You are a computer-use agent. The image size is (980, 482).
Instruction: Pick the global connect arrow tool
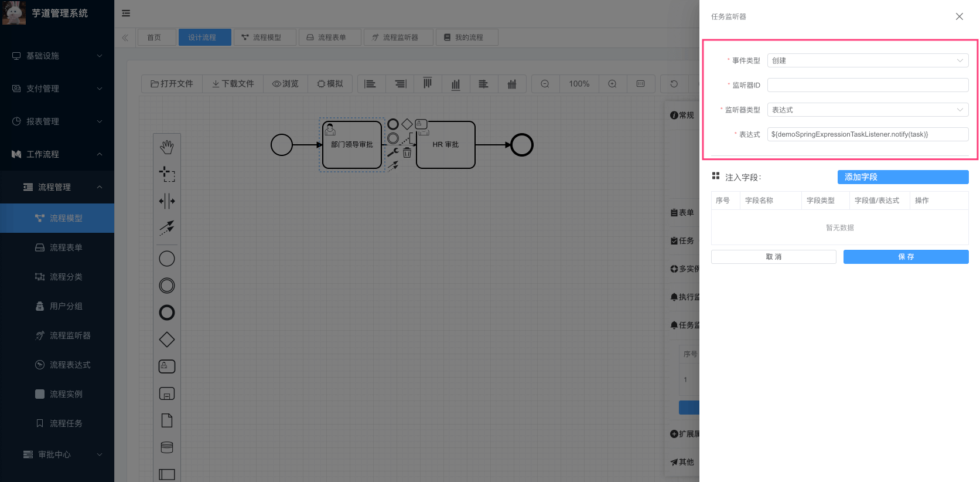coord(167,228)
